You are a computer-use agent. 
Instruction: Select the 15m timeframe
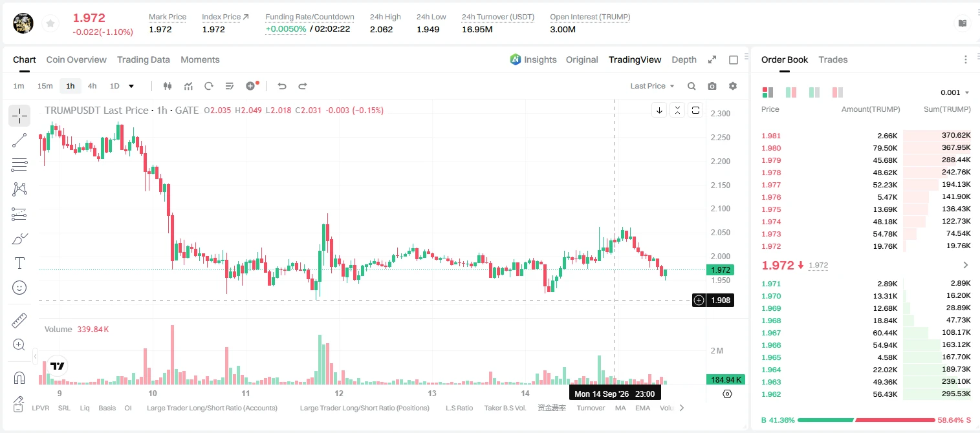[45, 86]
